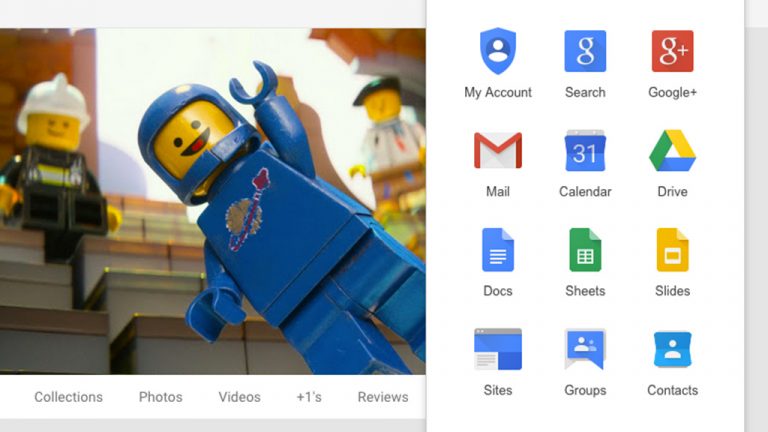768x432 pixels.
Task: Switch to the Reviews tab
Action: pyautogui.click(x=383, y=397)
